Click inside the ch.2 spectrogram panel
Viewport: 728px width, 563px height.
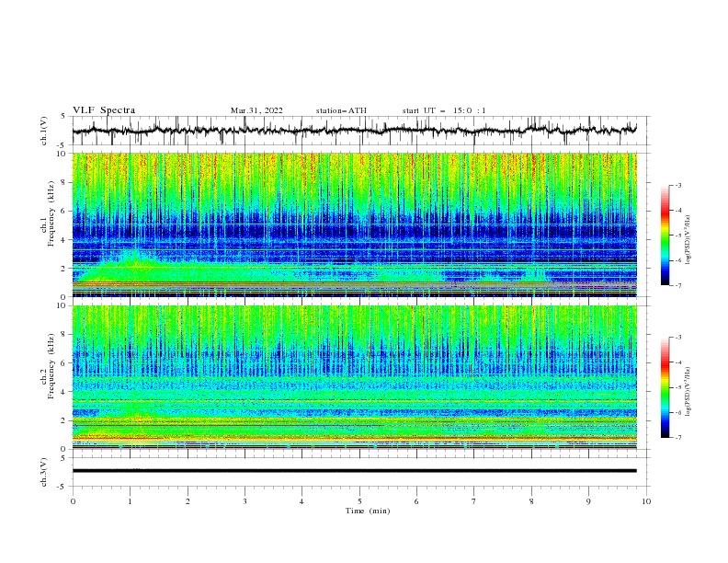click(354, 377)
